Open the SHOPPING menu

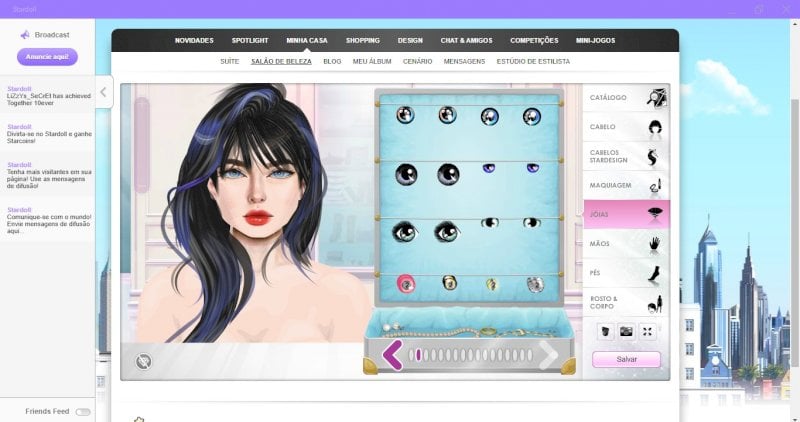tap(363, 40)
